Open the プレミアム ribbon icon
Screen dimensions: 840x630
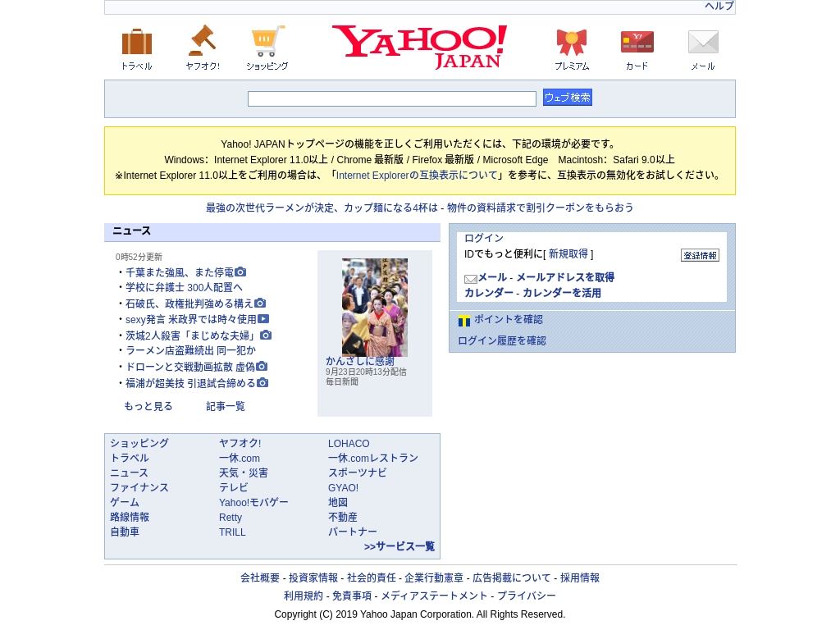pos(572,43)
